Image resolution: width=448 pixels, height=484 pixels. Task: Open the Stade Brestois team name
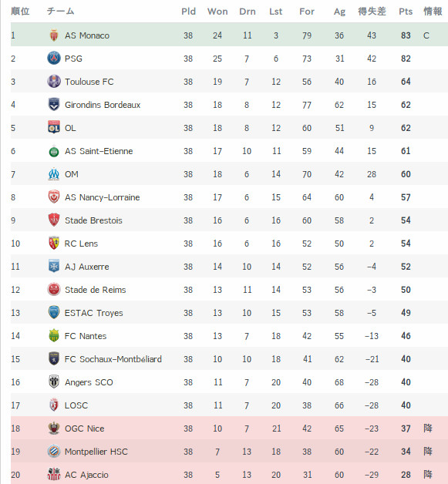[93, 220]
